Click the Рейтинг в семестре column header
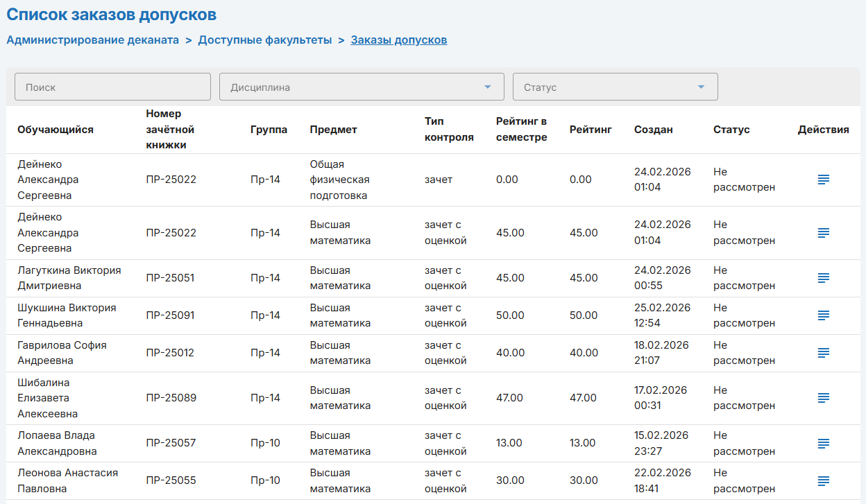 coord(521,130)
